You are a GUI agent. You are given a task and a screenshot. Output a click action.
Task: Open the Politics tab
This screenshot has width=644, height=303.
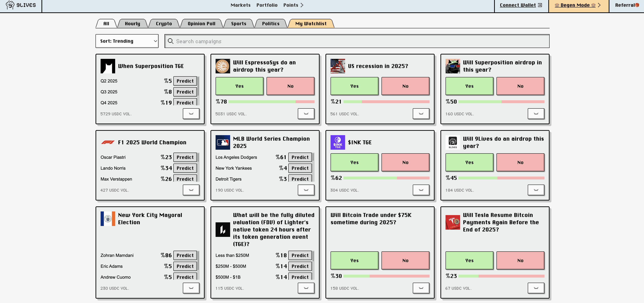tap(271, 23)
